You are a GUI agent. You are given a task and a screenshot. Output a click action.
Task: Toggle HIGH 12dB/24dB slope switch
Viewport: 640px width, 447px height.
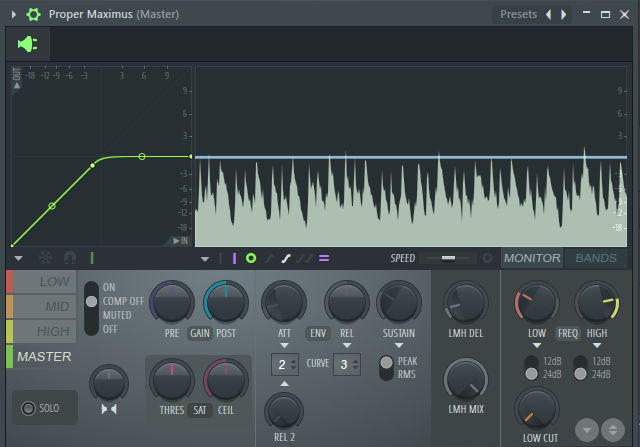pyautogui.click(x=580, y=368)
